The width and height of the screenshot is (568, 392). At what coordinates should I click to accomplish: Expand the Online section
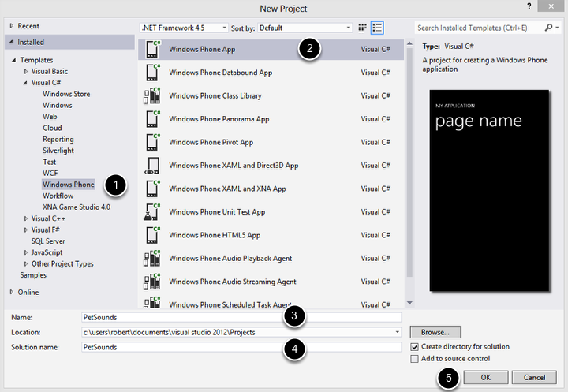click(x=12, y=292)
